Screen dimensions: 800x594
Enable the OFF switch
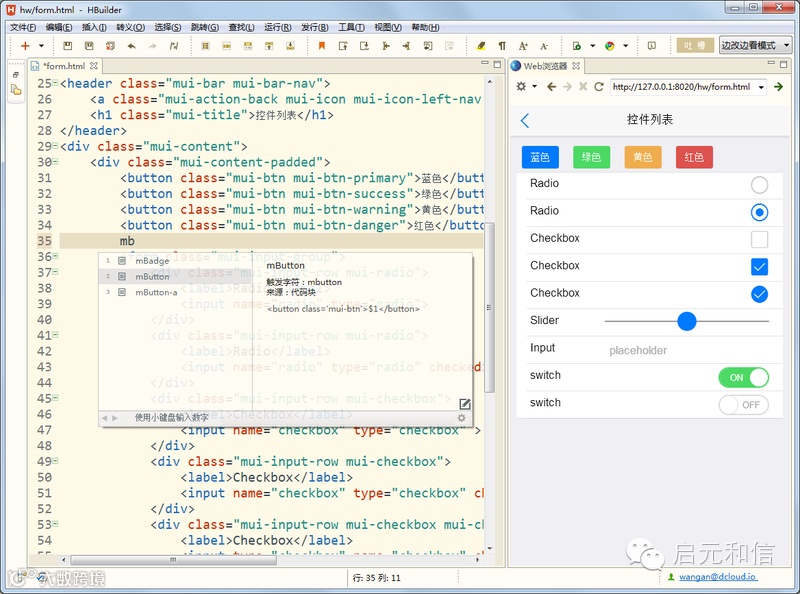pos(743,404)
